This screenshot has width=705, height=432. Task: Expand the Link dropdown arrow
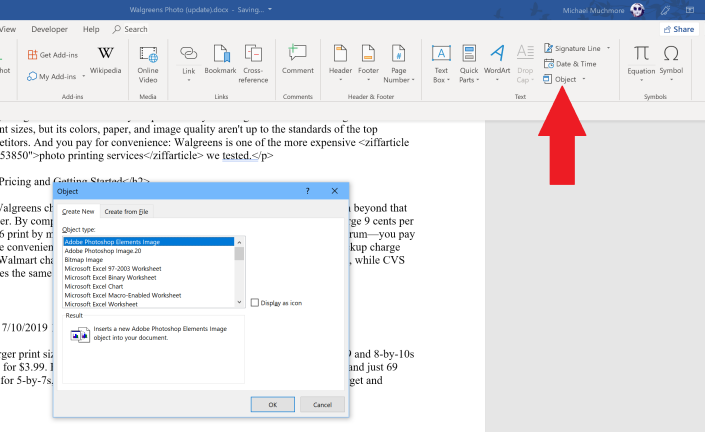189,80
